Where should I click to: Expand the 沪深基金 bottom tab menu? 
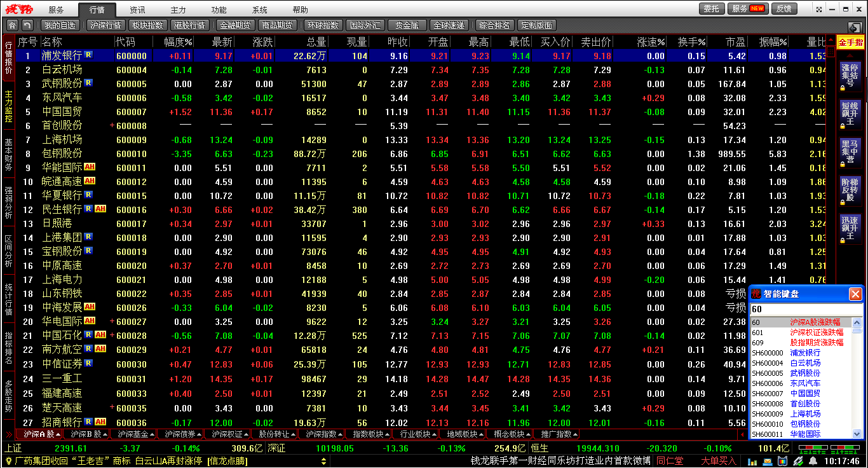tap(153, 435)
